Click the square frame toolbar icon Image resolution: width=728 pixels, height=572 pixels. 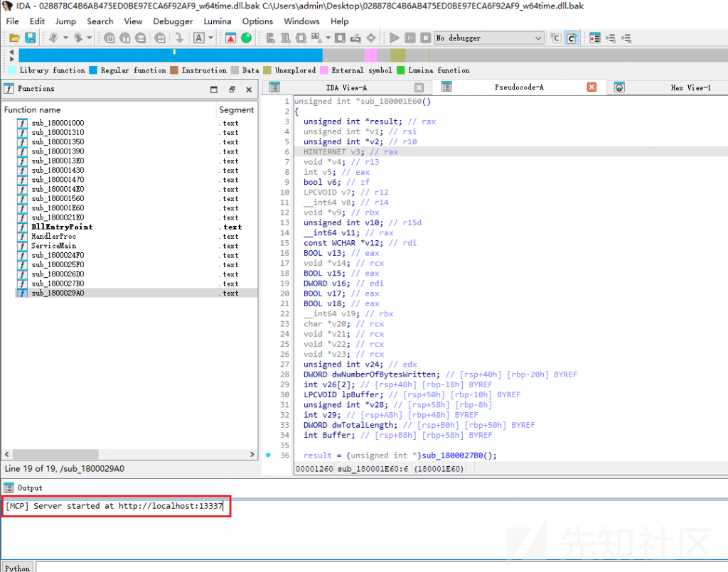coord(341,38)
